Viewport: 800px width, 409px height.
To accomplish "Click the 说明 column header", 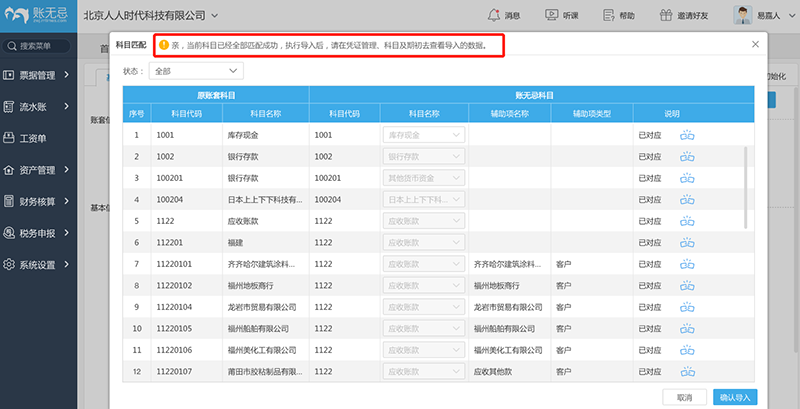I will point(672,114).
